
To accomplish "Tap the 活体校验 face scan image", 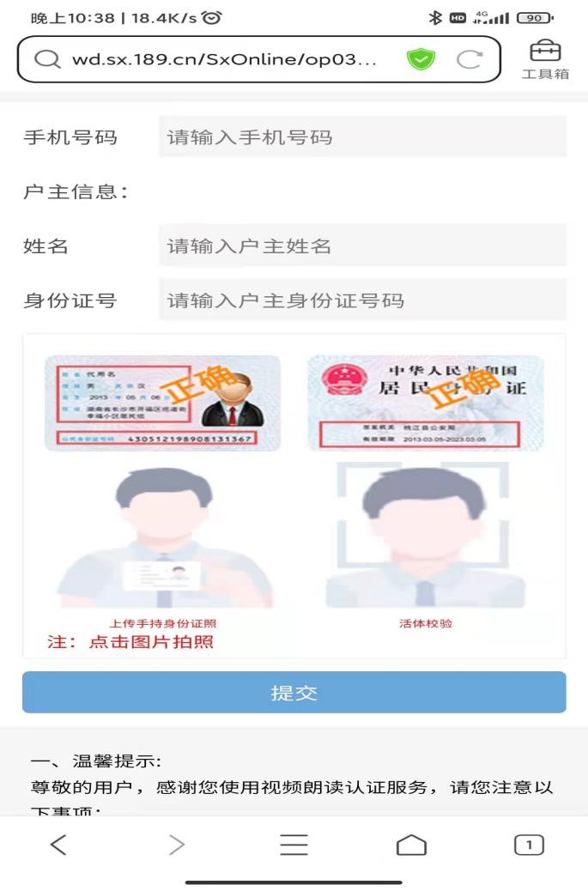I will click(425, 536).
